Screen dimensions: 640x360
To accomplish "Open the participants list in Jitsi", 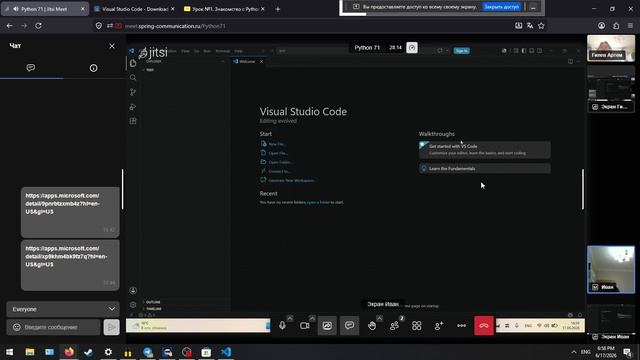I will [x=394, y=326].
